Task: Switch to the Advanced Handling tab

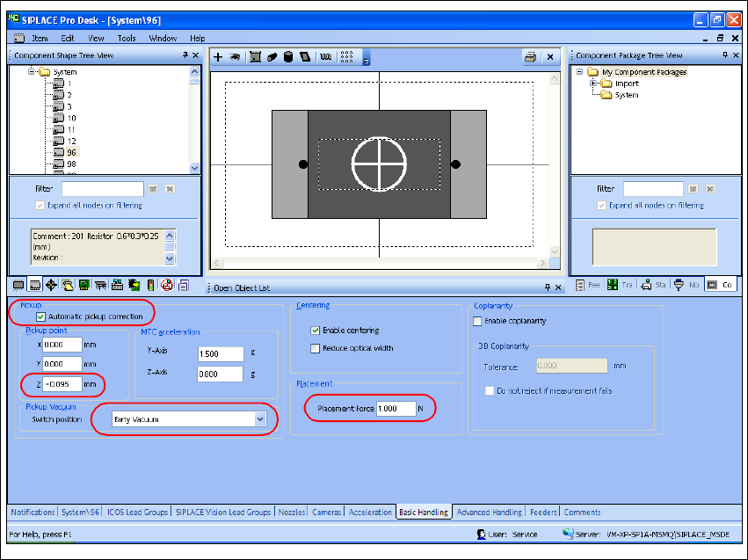Action: click(485, 512)
